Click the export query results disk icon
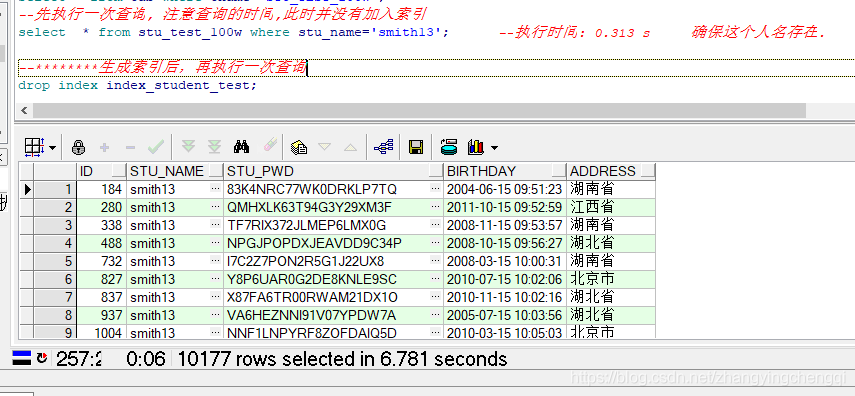The image size is (855, 396). click(449, 146)
